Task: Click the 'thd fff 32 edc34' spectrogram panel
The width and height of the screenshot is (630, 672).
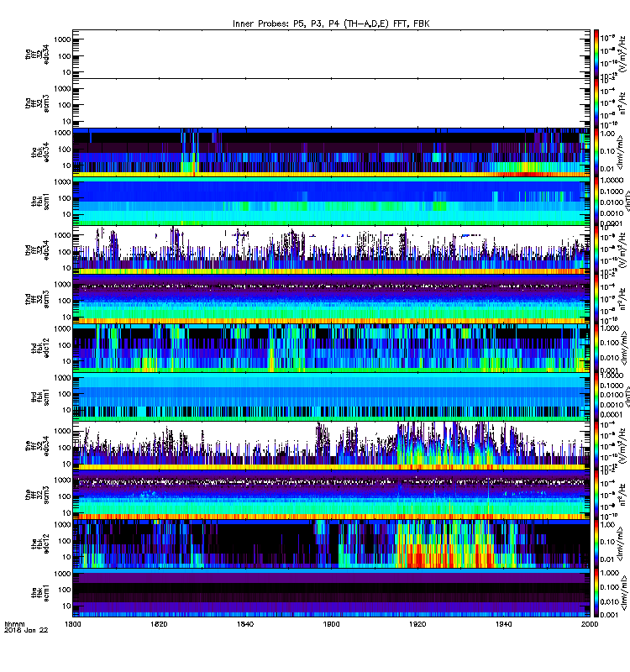Action: (331, 249)
